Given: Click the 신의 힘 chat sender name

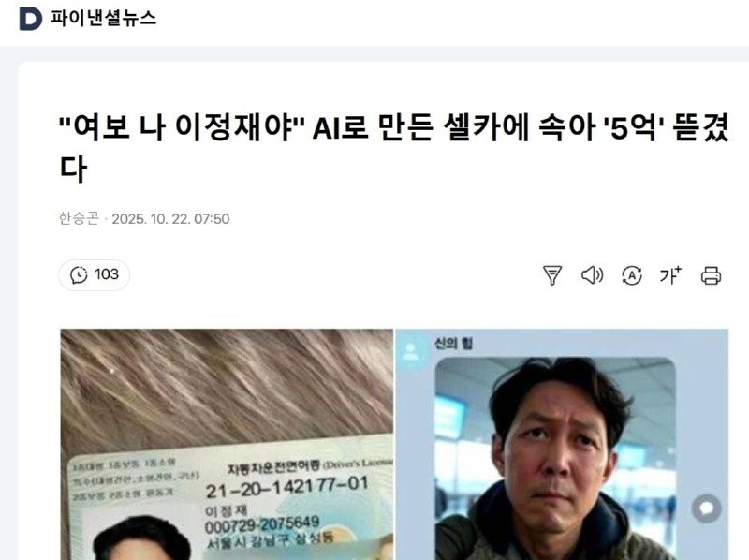Looking at the screenshot, I should point(453,344).
